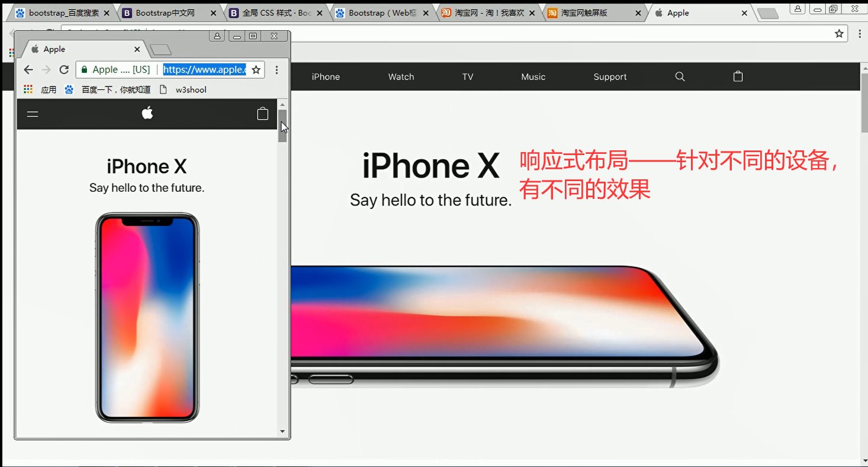Close the Apple tab in small window
868x467 pixels.
point(137,49)
